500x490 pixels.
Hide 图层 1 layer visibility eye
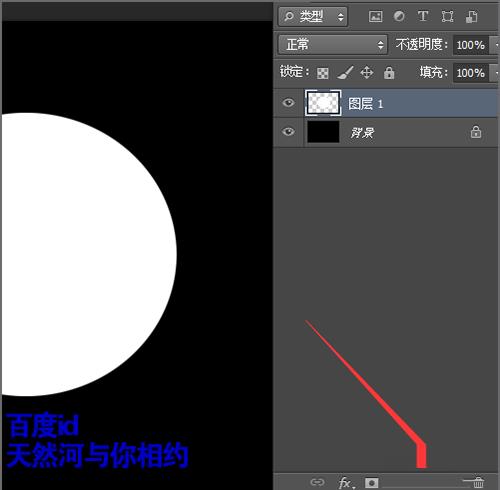[288, 103]
